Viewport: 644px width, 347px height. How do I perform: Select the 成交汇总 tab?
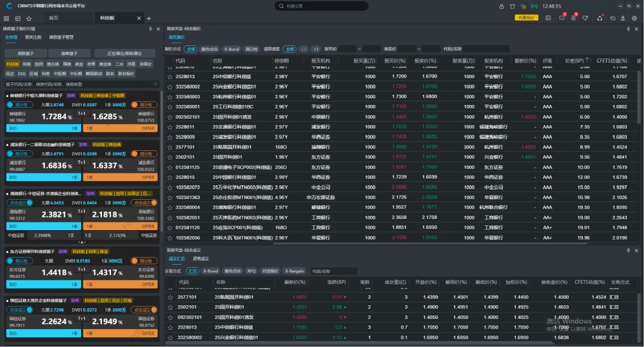pyautogui.click(x=177, y=259)
